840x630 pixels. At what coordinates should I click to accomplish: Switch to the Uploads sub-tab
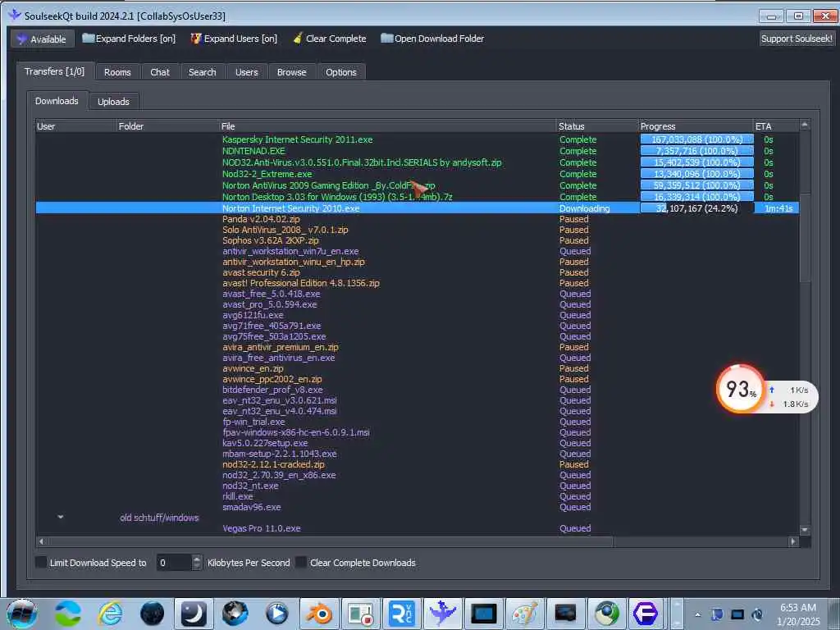click(113, 102)
